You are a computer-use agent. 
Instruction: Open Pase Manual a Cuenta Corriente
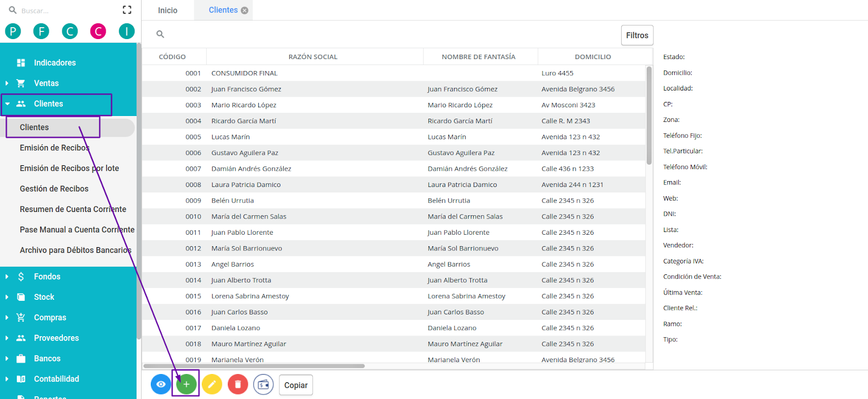(x=77, y=230)
